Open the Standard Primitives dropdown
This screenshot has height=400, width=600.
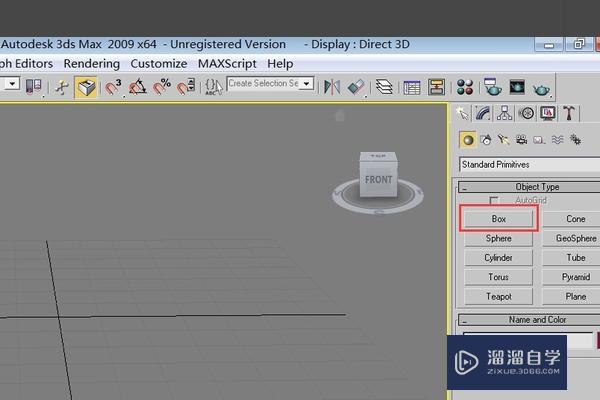(529, 165)
